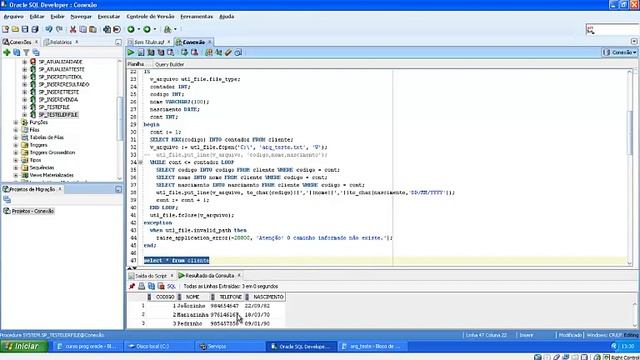The height and width of the screenshot is (360, 640).
Task: Minimize the Projetos de Migração panel
Action: coord(118,189)
